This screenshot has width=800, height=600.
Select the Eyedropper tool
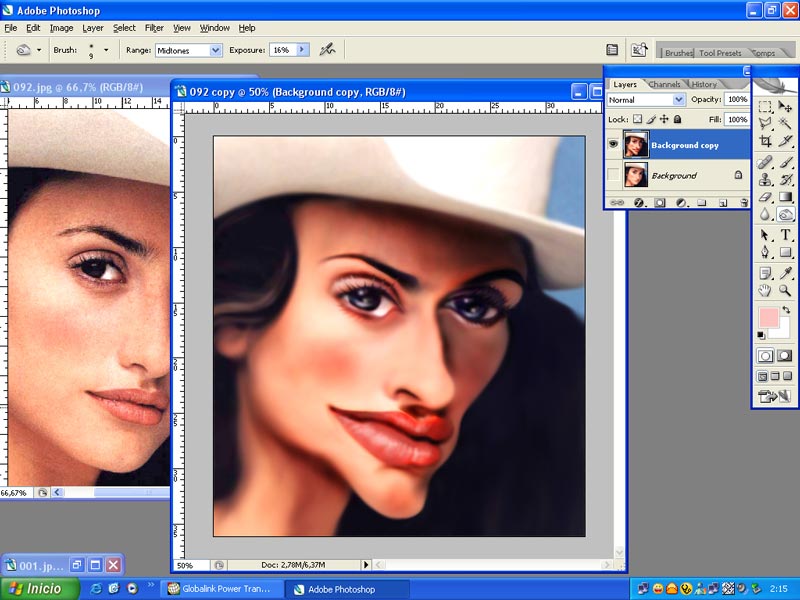point(786,273)
